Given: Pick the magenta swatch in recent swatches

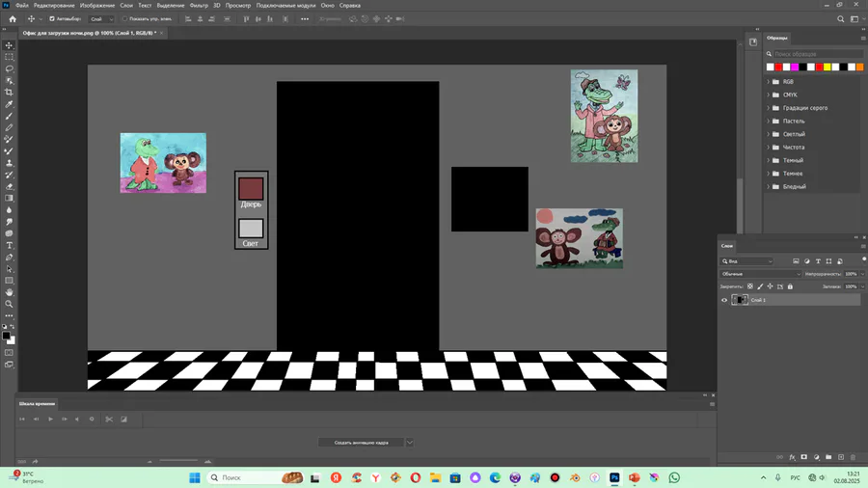Looking at the screenshot, I should [795, 67].
